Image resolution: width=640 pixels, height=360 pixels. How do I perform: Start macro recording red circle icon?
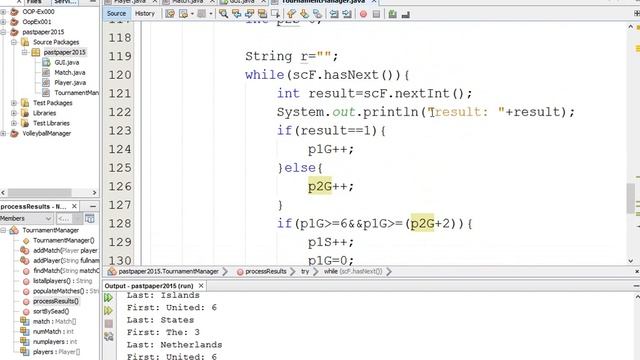pos(363,14)
